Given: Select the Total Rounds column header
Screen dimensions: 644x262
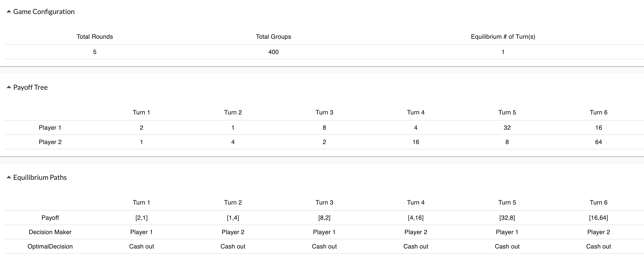Looking at the screenshot, I should coord(95,37).
